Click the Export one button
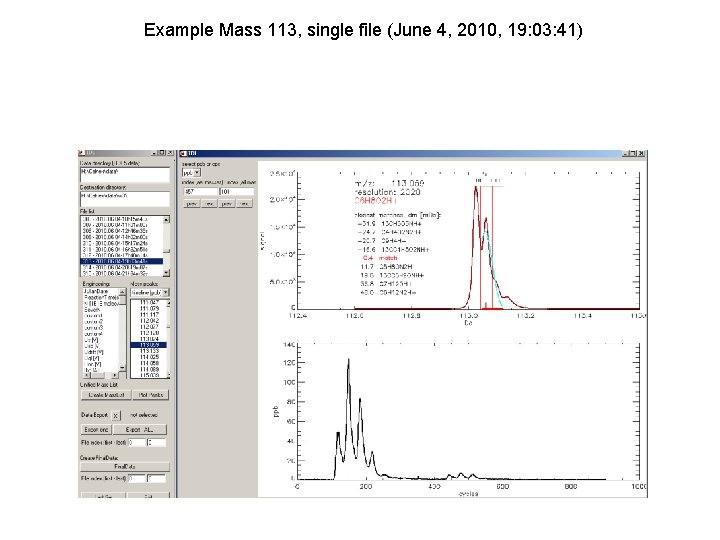 point(96,430)
